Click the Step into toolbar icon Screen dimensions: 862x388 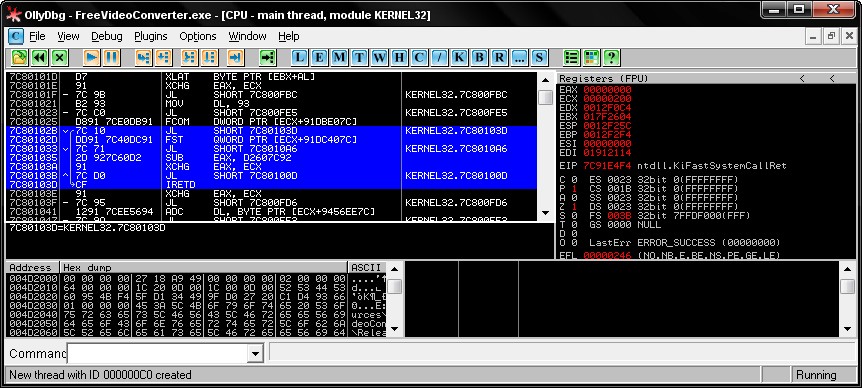(143, 57)
